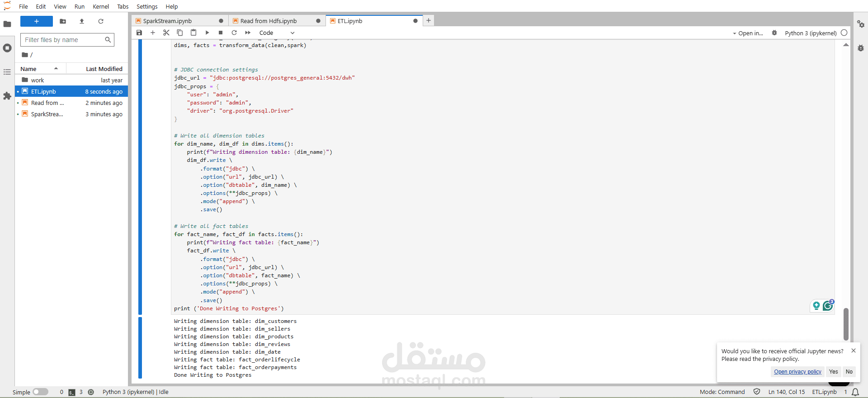
Task: Cut the selected cell with scissors icon
Action: pyautogui.click(x=166, y=33)
